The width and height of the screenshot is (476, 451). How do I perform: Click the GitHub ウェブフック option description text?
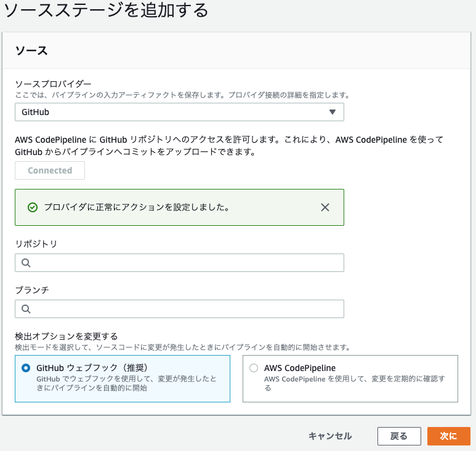pyautogui.click(x=126, y=383)
